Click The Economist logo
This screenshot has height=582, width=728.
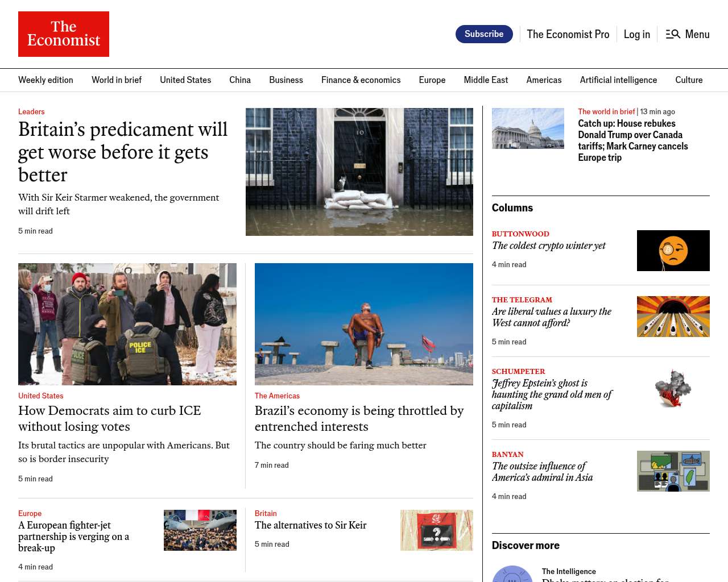[64, 34]
